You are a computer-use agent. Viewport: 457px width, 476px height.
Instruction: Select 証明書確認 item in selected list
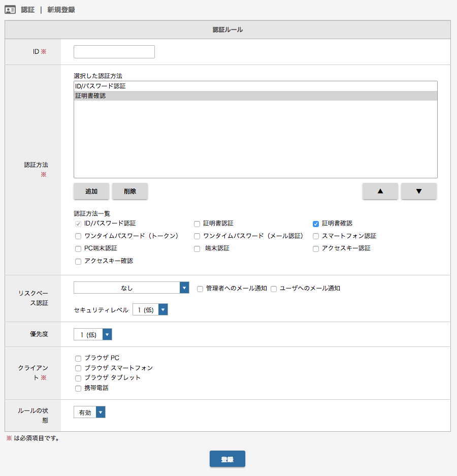pyautogui.click(x=255, y=96)
